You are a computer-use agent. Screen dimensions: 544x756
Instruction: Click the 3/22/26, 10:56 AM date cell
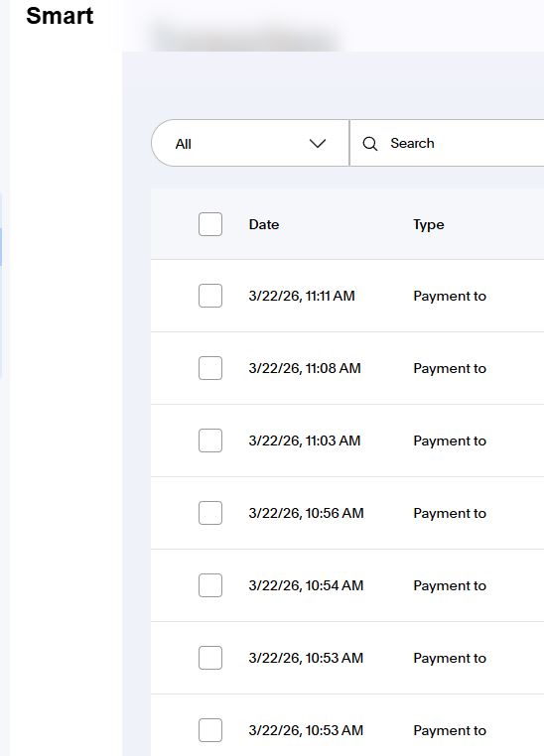306,513
